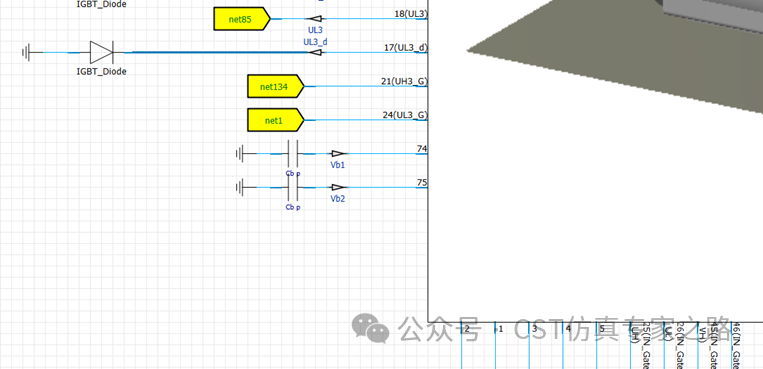Select the 3D model block preview
763x369 pixels.
(595, 161)
